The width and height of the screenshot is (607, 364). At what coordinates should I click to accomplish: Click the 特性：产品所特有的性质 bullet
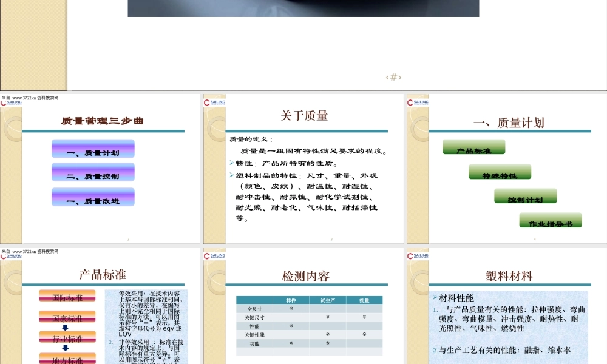click(284, 164)
